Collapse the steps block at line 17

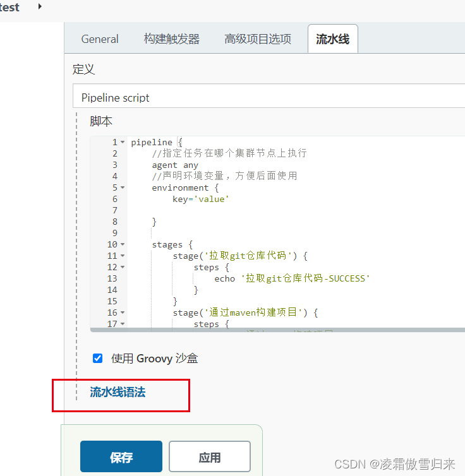(123, 324)
